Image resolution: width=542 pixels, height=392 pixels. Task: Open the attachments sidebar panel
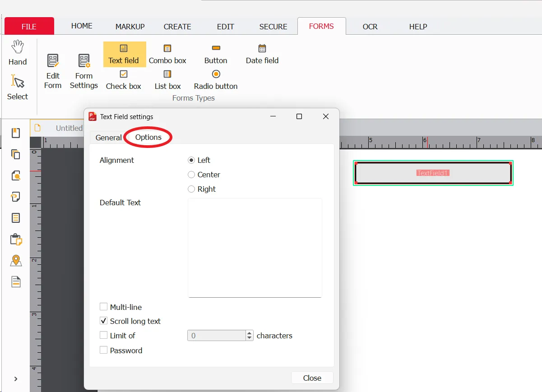(x=16, y=197)
